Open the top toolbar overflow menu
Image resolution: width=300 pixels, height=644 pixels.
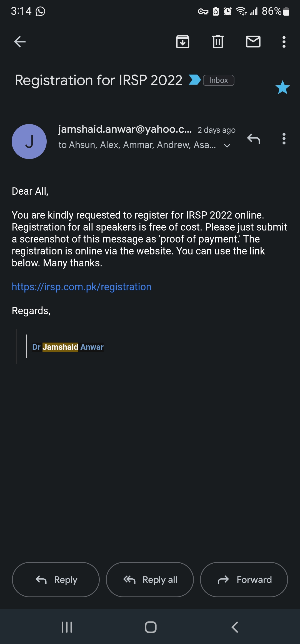click(x=284, y=42)
